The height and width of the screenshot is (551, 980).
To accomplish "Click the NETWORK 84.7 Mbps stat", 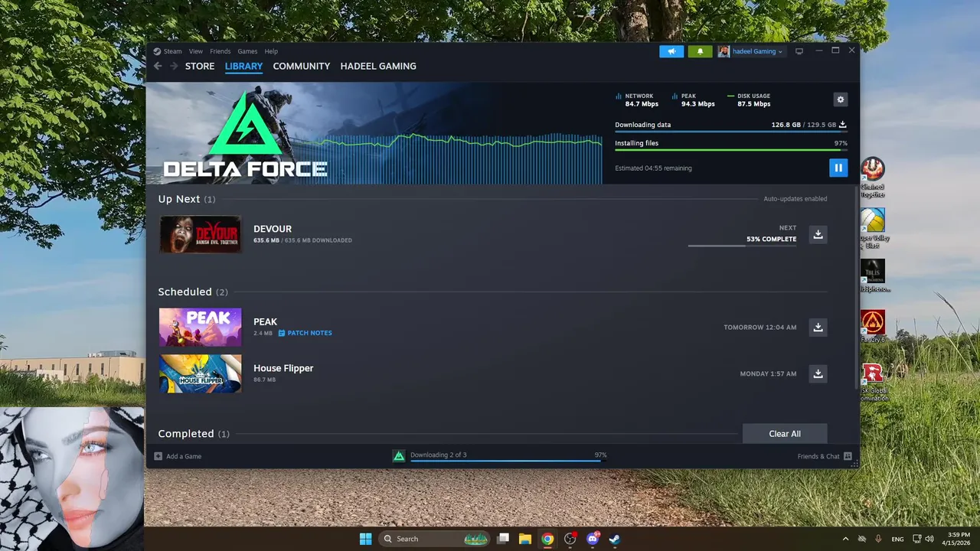I will point(637,99).
